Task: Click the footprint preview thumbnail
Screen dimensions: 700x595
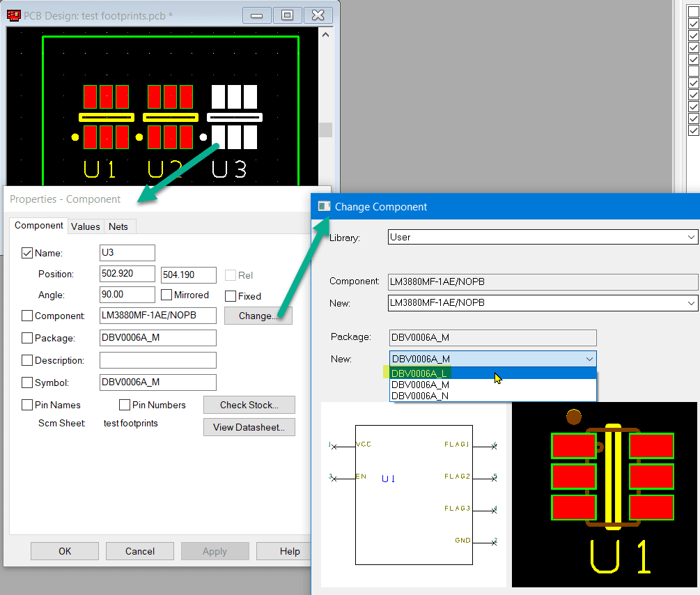Action: point(605,495)
